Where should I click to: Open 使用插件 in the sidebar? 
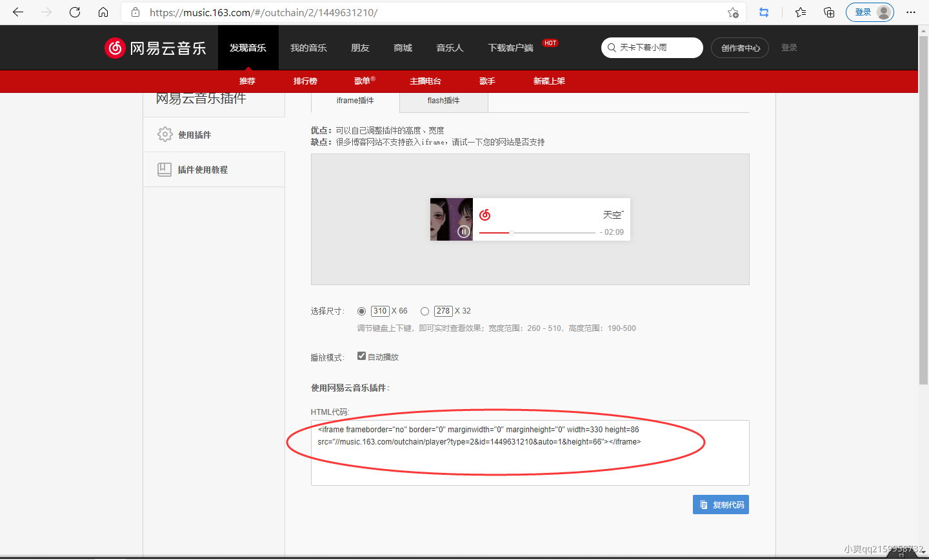214,134
